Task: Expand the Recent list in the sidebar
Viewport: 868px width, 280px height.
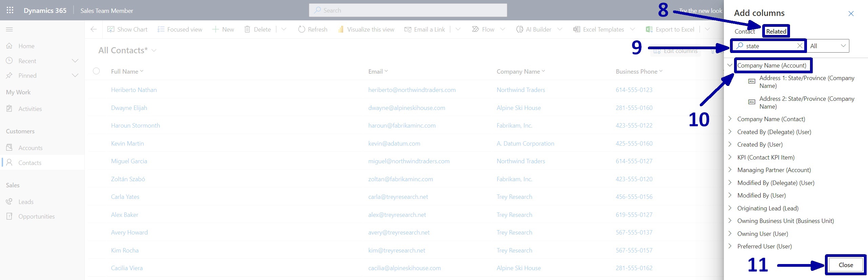Action: click(x=75, y=61)
